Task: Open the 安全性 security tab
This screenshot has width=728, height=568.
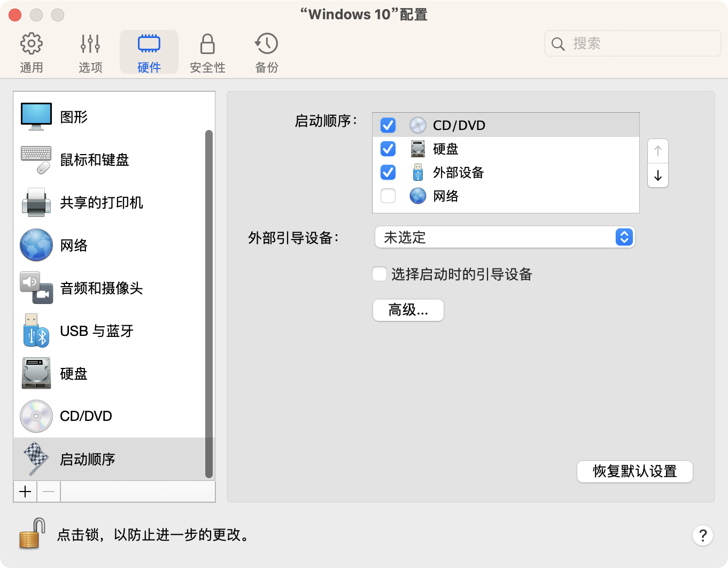Action: click(208, 52)
